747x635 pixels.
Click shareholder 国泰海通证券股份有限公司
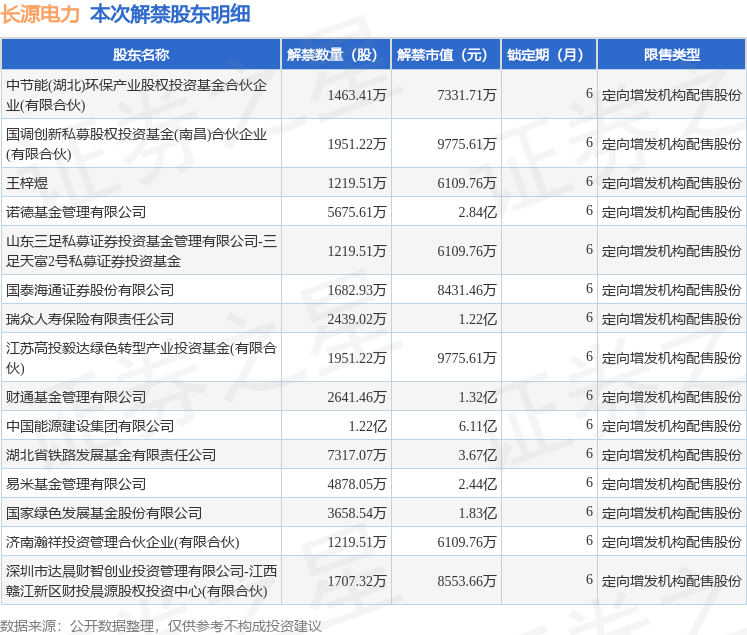90,290
